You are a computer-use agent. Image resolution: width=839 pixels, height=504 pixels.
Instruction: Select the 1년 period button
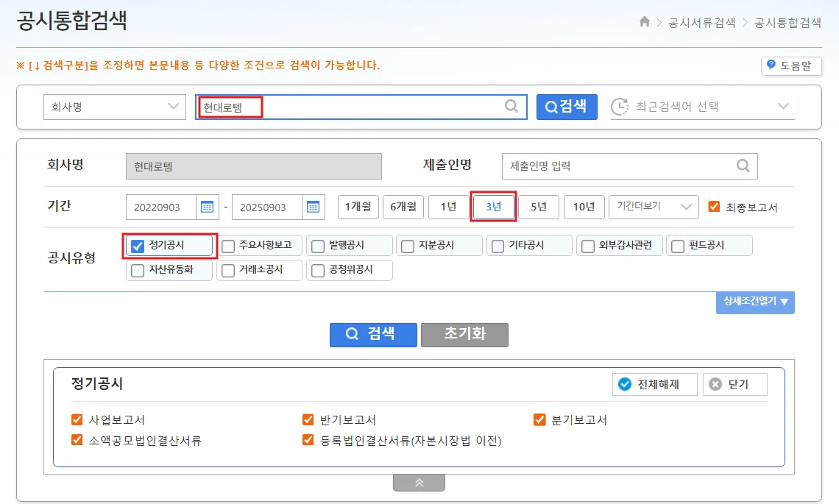click(x=448, y=207)
